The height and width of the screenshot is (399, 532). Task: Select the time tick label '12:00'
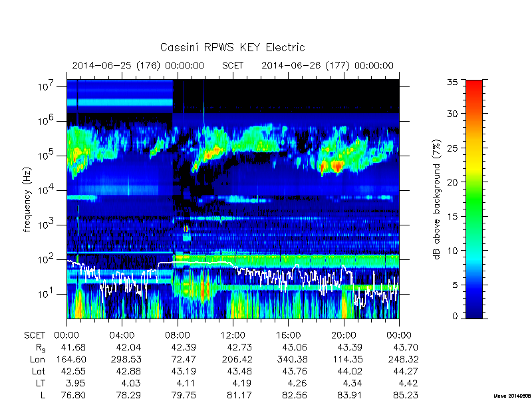[233, 336]
